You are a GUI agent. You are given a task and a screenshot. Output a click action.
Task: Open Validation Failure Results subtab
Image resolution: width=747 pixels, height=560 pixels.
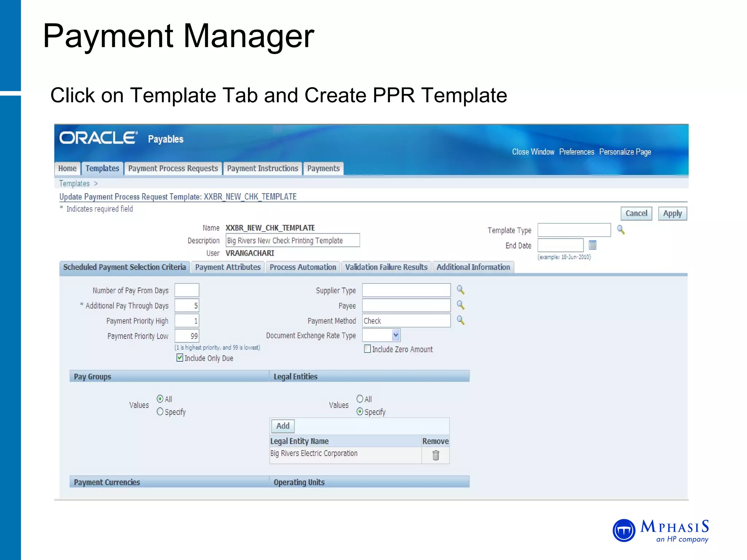(x=386, y=267)
